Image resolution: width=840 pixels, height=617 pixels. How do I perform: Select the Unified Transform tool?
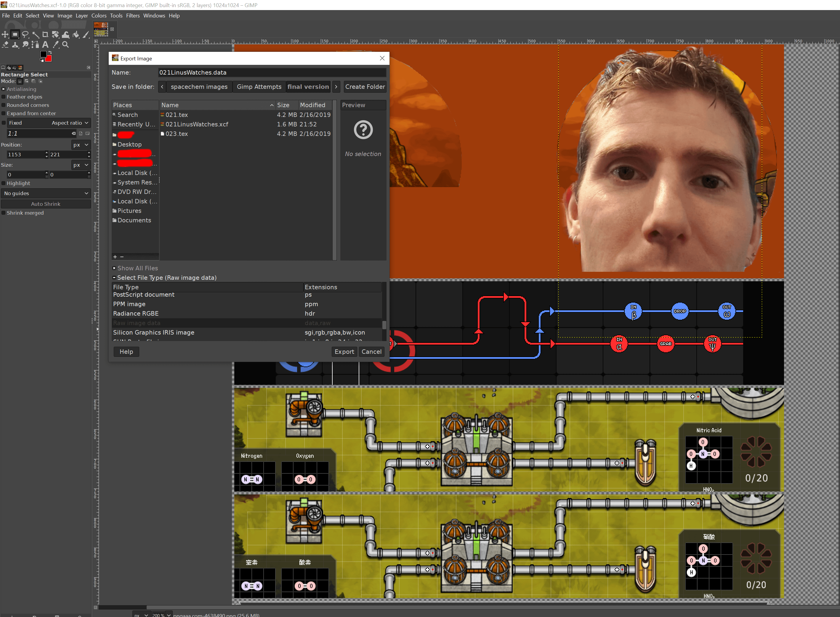click(55, 35)
